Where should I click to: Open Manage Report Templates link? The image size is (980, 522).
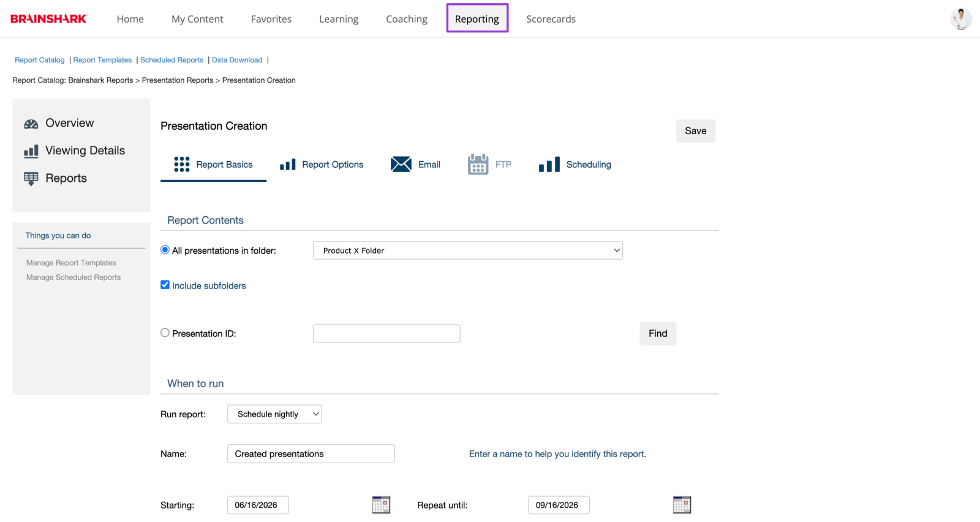tap(71, 263)
